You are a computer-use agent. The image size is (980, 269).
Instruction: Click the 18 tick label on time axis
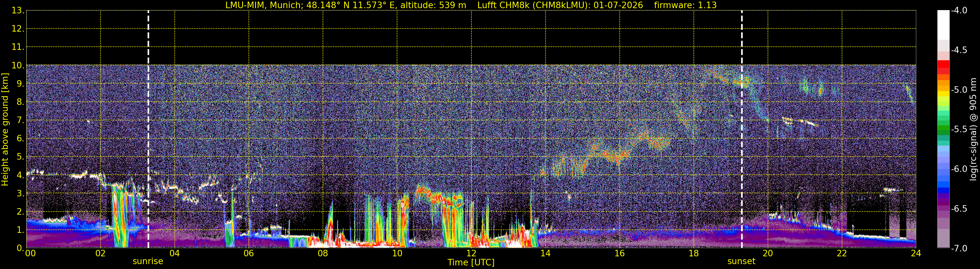[x=694, y=253]
